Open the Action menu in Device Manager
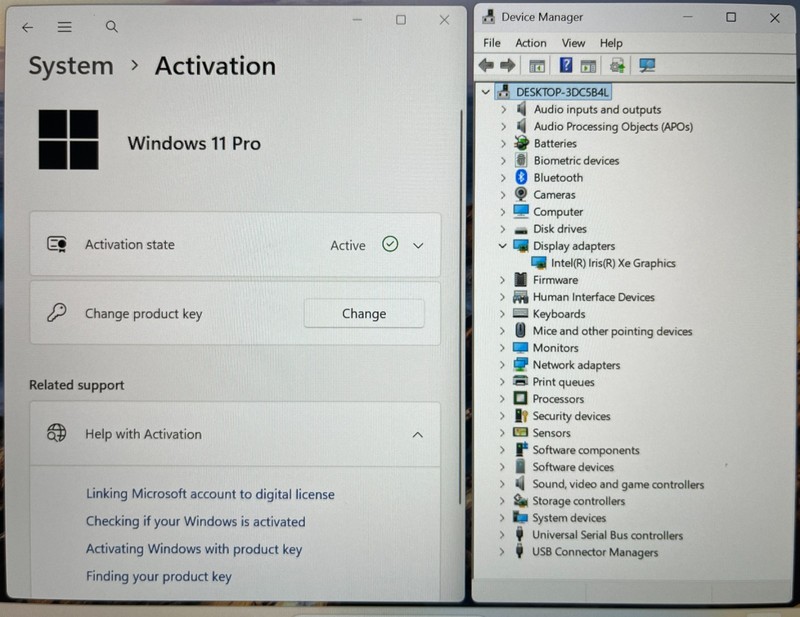Screen dimensions: 800x617 [531, 43]
